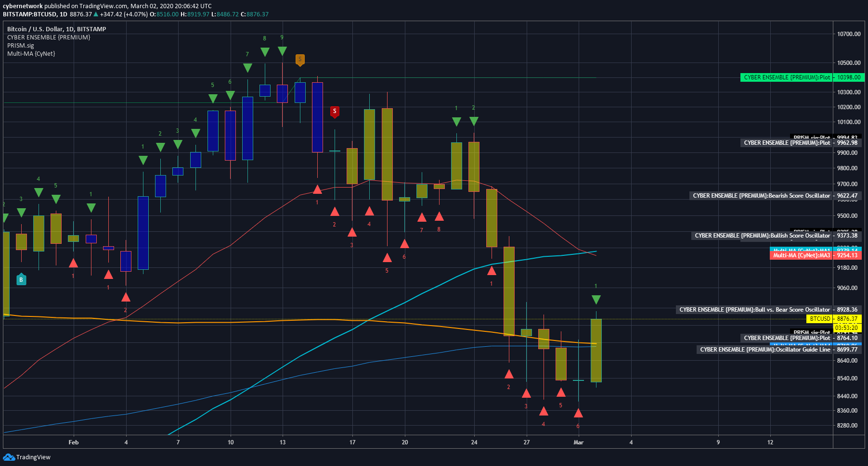Select red up-triangle signal numbered 7

[x=422, y=217]
